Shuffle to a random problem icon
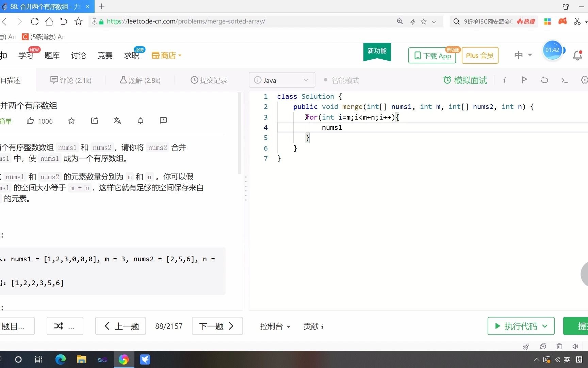This screenshot has height=368, width=588. 59,326
